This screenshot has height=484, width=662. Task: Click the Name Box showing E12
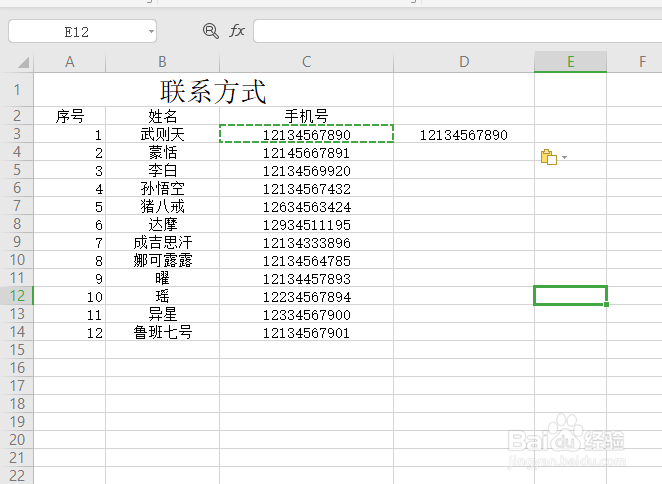point(82,31)
